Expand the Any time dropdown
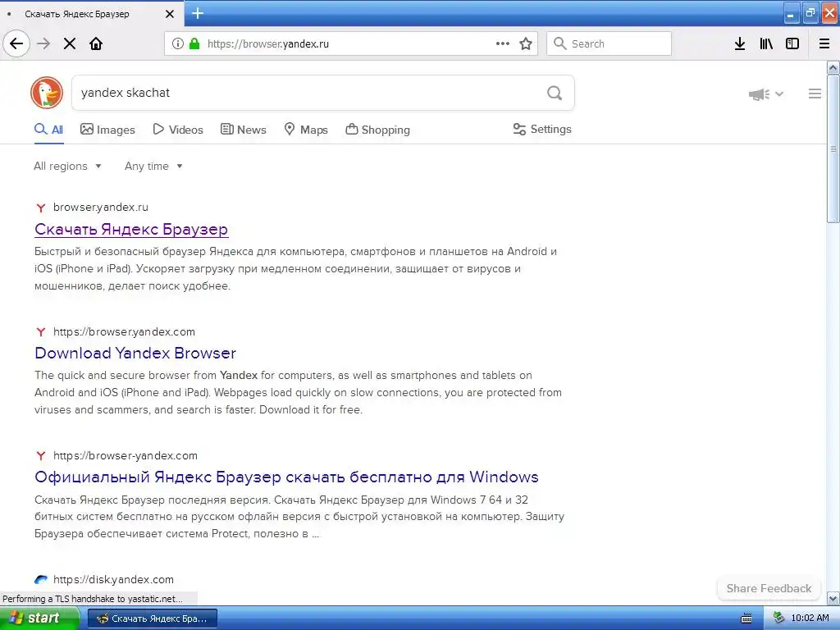 tap(153, 166)
